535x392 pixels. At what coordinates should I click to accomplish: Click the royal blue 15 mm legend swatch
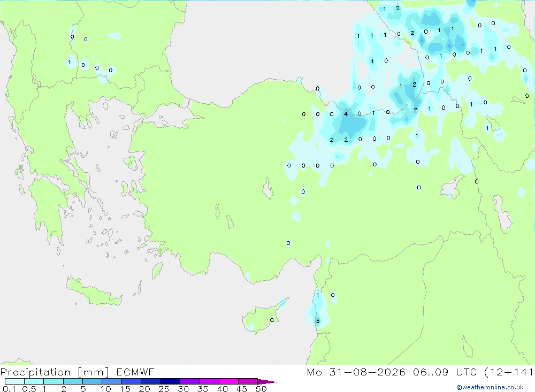132,381
